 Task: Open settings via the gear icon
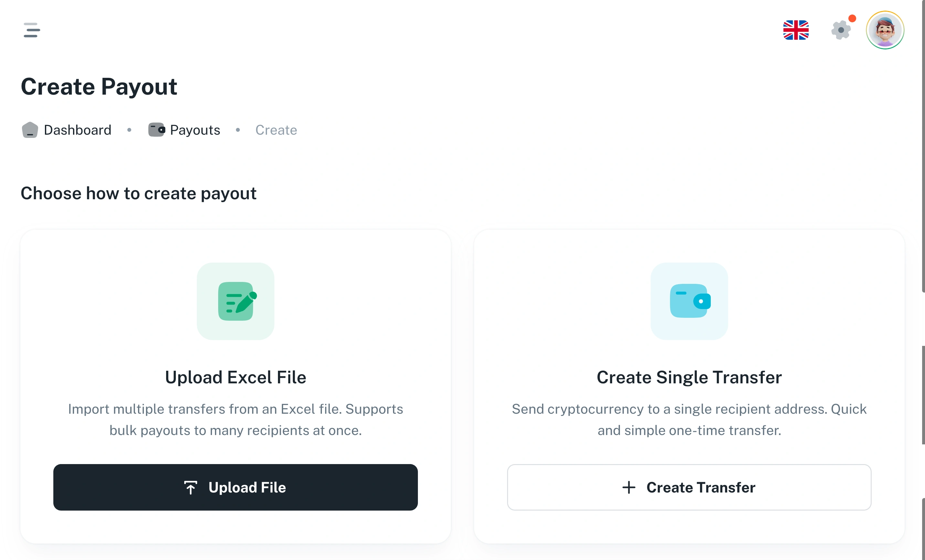841,30
